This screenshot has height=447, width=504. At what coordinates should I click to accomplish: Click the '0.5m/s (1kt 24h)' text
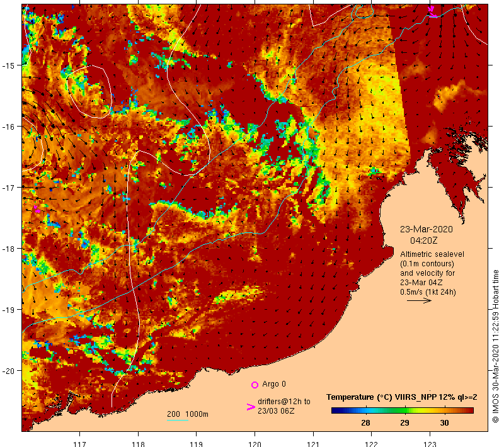(x=428, y=292)
